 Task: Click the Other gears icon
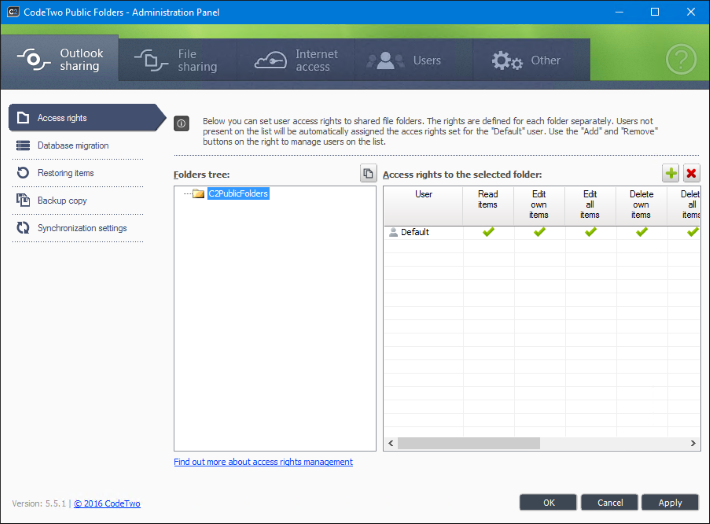tap(507, 61)
